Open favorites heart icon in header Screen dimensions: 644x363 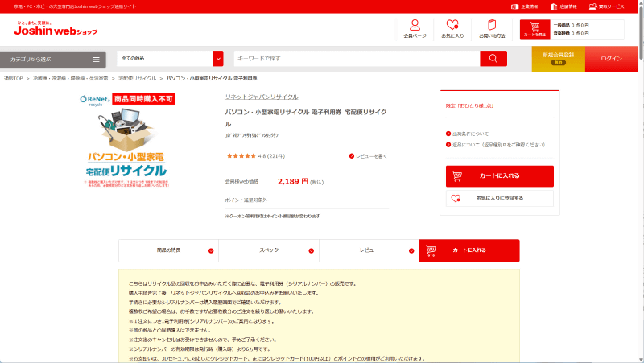click(452, 29)
